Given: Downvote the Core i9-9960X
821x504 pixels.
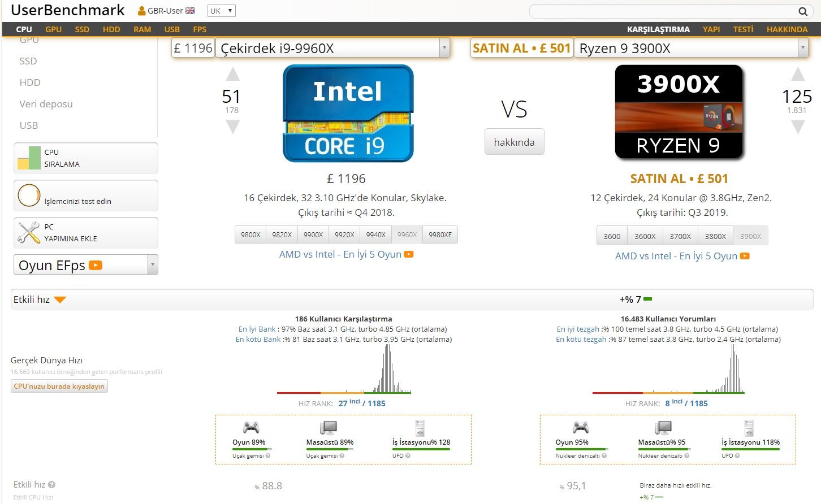Looking at the screenshot, I should pyautogui.click(x=233, y=127).
